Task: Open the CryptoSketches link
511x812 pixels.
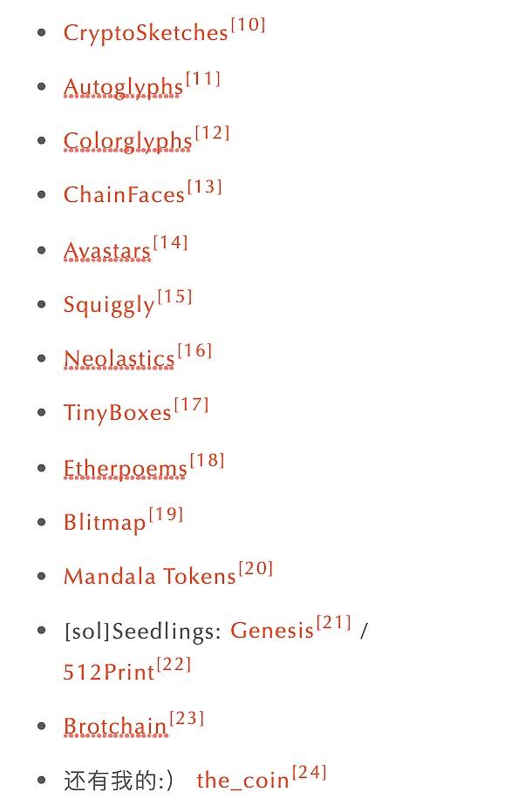Action: (146, 32)
